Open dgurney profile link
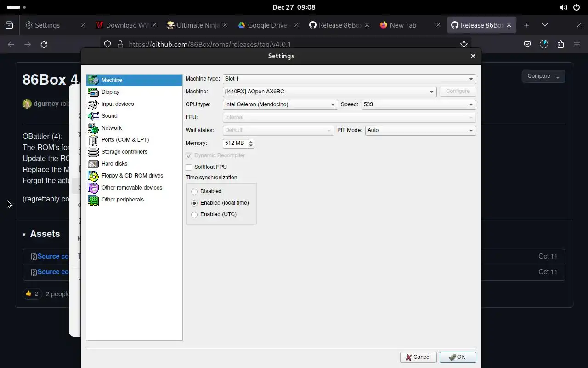 tap(46, 103)
